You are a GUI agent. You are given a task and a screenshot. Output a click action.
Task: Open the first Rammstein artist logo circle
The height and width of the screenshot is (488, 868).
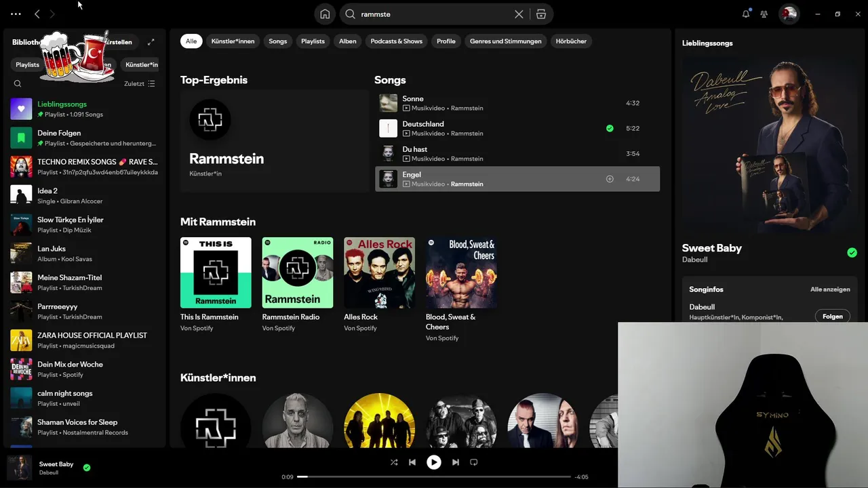(216, 420)
